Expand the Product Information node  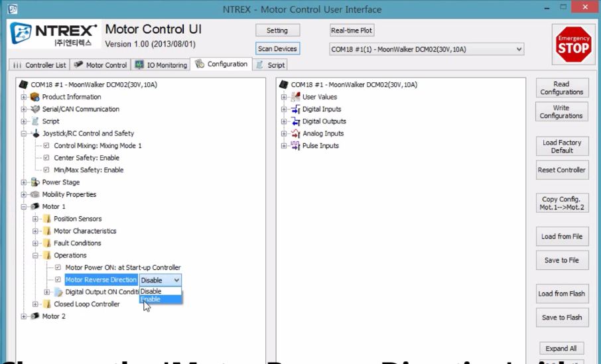pos(24,97)
